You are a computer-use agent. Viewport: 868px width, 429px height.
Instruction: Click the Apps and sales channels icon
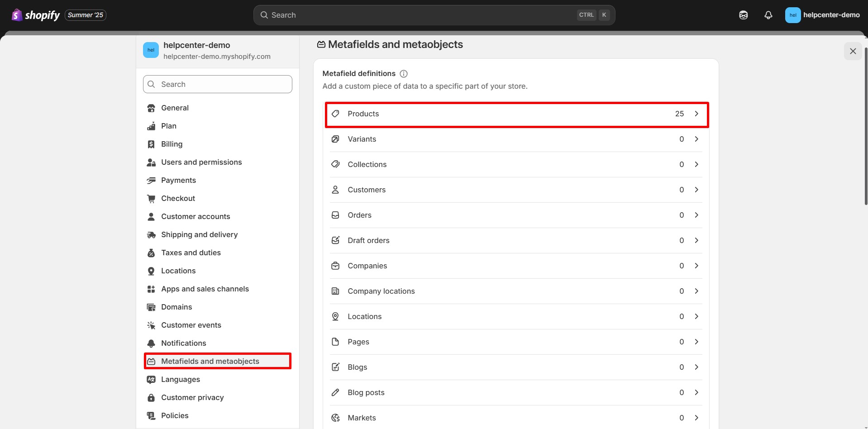pos(151,289)
